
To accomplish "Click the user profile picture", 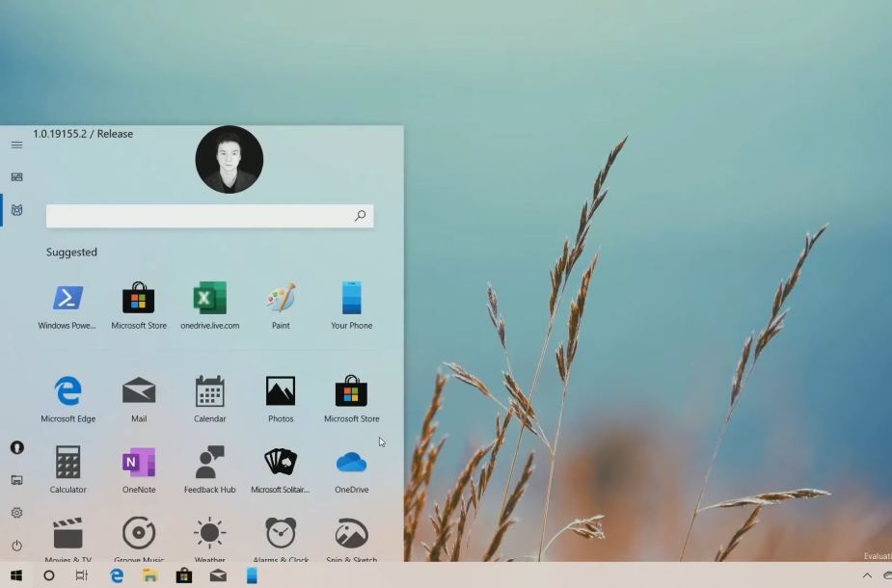I will coord(230,160).
